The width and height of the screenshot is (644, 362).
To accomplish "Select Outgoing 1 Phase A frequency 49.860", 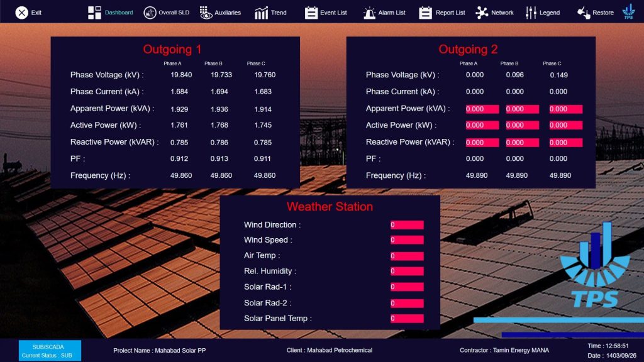I will tap(181, 175).
